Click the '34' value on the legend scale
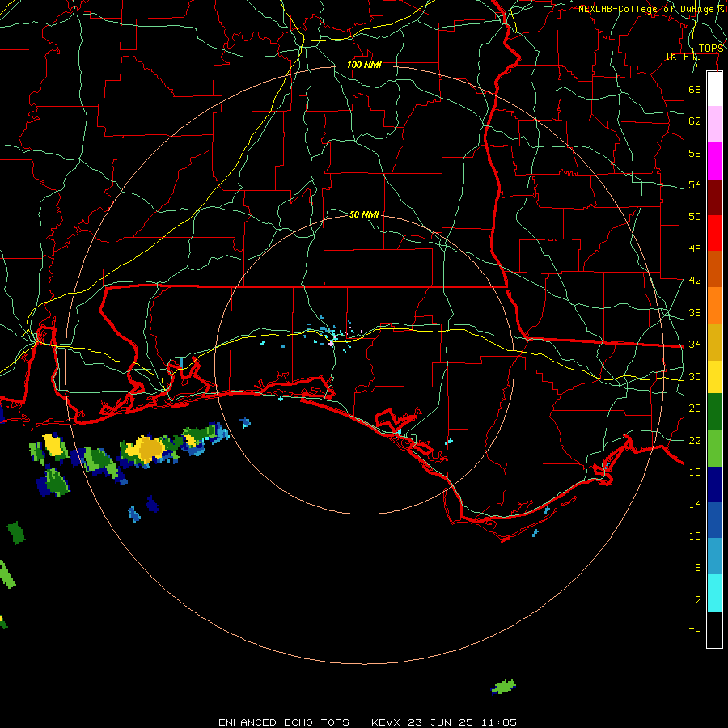The image size is (728, 728). tap(695, 345)
